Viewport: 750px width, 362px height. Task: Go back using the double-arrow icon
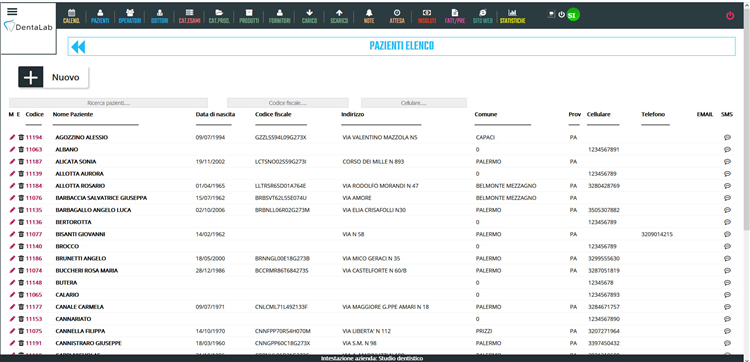click(x=78, y=46)
